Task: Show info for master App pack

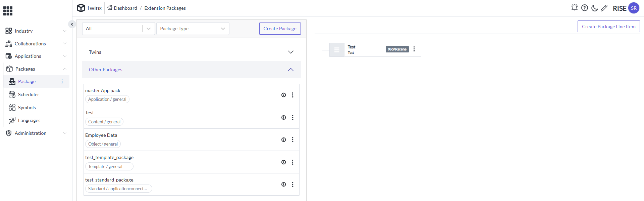Action: [x=283, y=95]
